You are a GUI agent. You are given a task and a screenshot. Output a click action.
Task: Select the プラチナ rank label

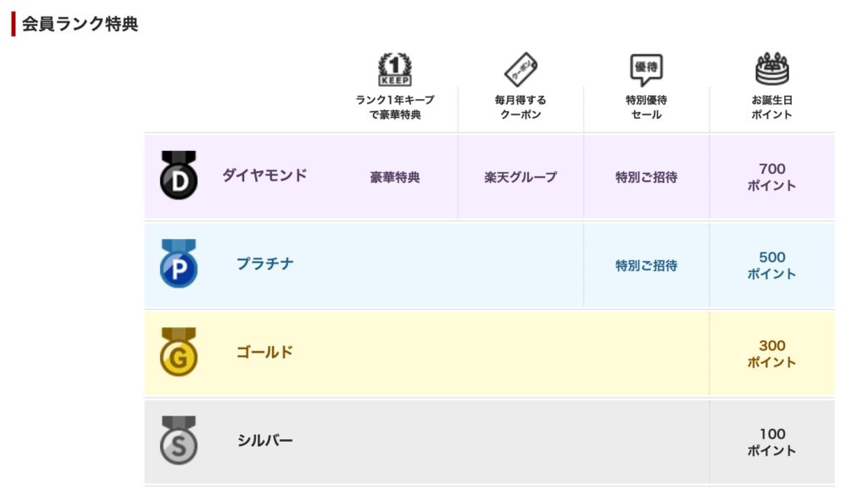(265, 264)
